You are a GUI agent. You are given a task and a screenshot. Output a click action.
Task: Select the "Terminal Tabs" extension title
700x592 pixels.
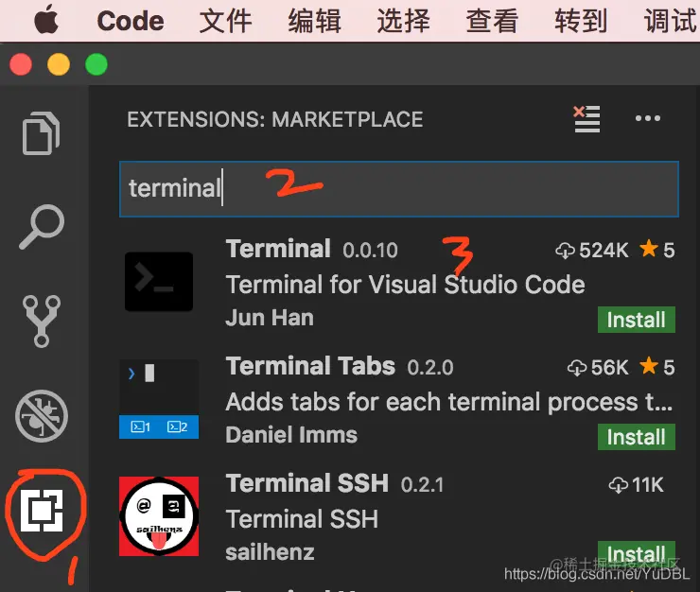tap(310, 366)
